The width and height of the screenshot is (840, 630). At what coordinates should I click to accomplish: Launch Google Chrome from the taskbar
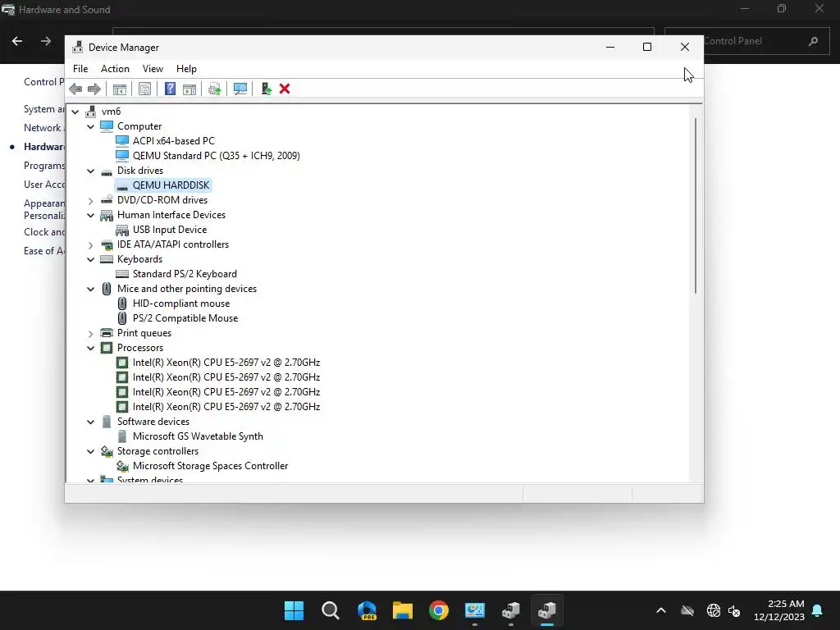pos(439,610)
